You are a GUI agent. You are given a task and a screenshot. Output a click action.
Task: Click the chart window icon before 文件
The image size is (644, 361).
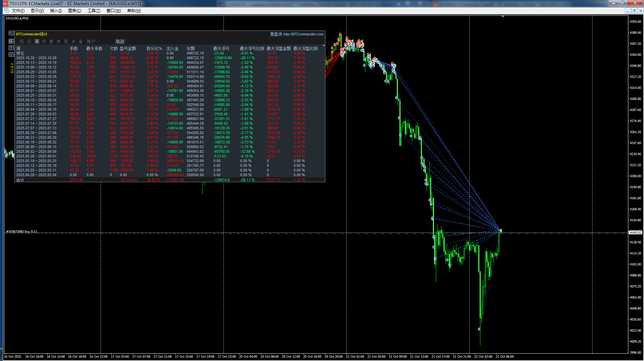point(7,11)
